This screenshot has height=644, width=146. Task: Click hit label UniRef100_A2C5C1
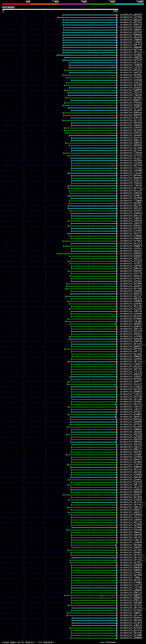pyautogui.click(x=131, y=263)
